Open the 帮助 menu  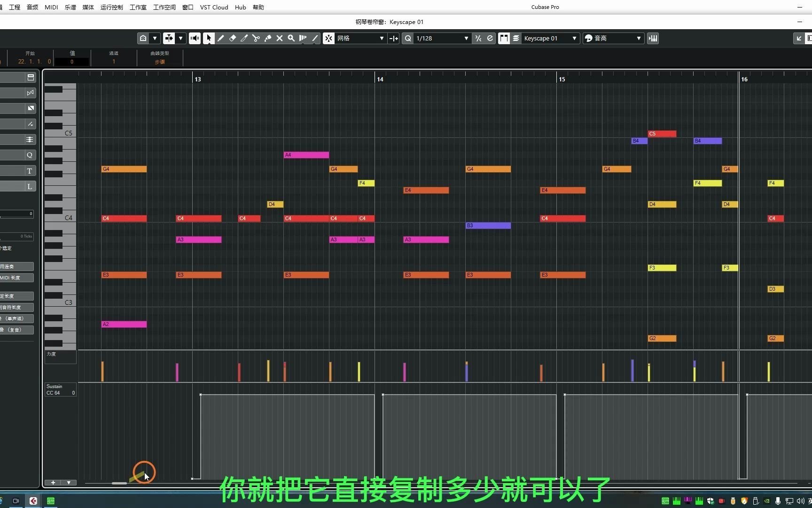(258, 7)
